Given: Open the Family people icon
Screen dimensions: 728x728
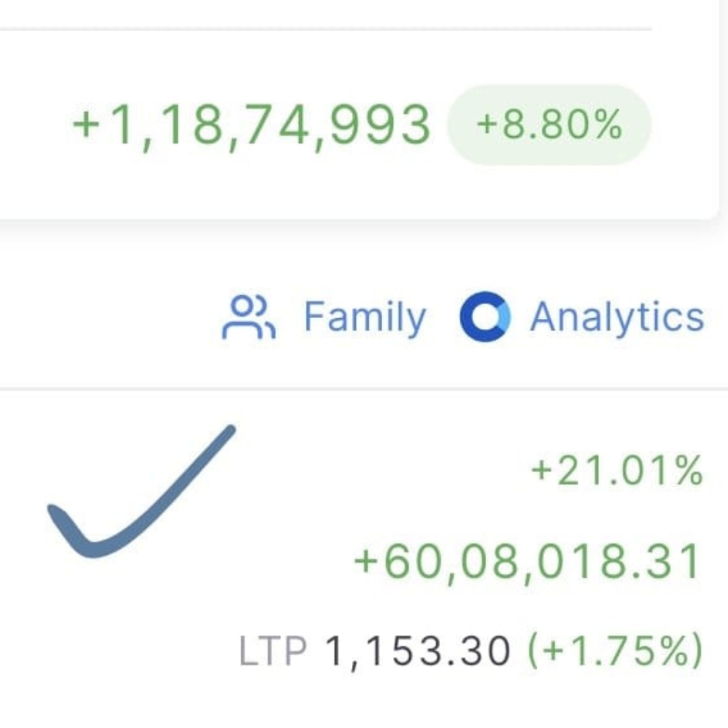Looking at the screenshot, I should pyautogui.click(x=249, y=317).
